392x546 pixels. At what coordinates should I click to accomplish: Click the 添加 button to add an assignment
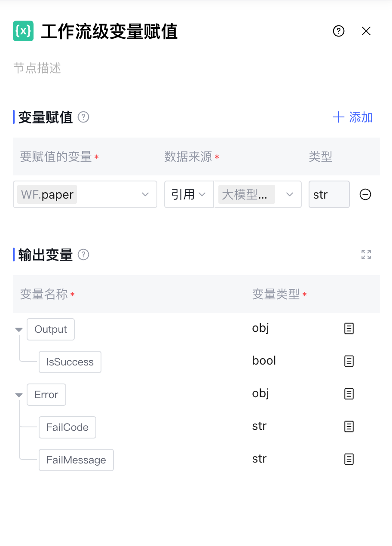click(x=353, y=117)
